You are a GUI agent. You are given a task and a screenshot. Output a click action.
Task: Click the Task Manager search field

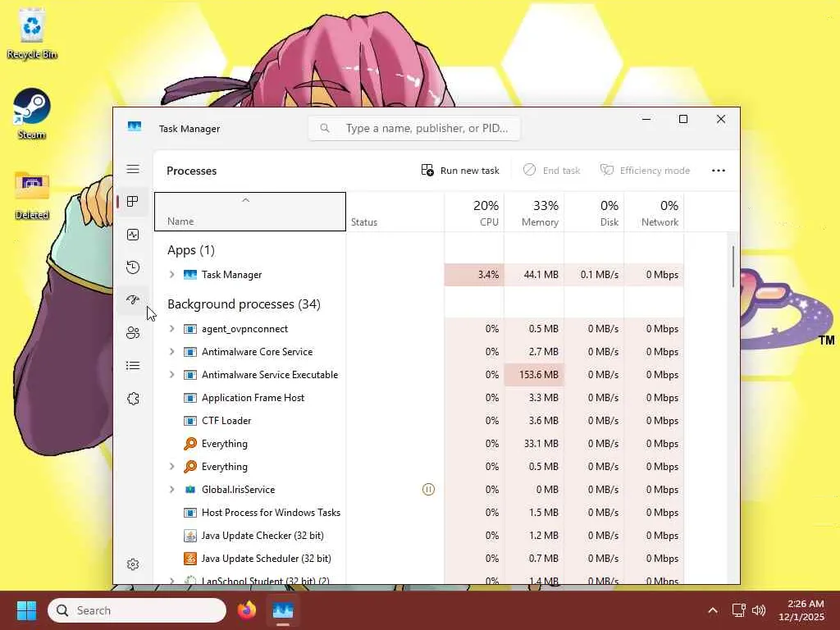pos(414,128)
